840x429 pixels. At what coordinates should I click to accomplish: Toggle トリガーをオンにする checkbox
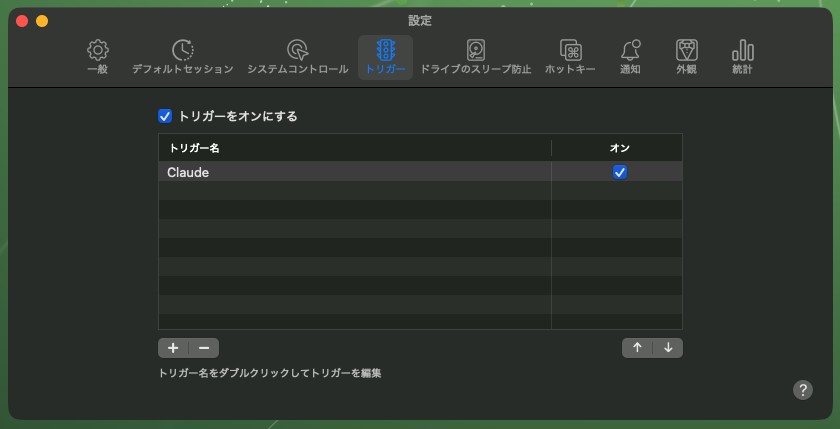(165, 116)
